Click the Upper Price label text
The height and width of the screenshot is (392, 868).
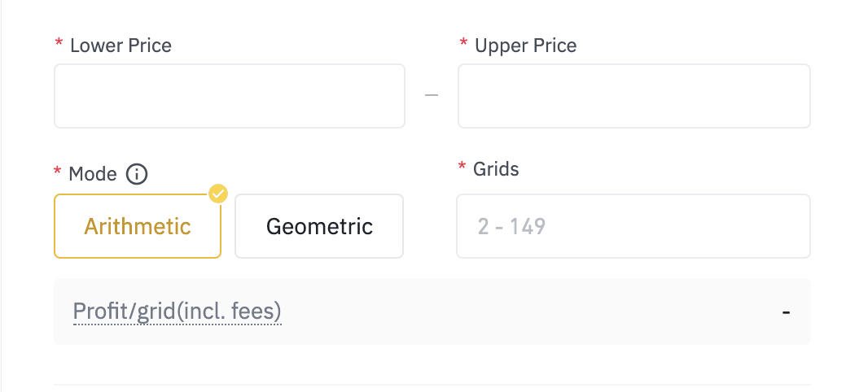click(x=525, y=46)
